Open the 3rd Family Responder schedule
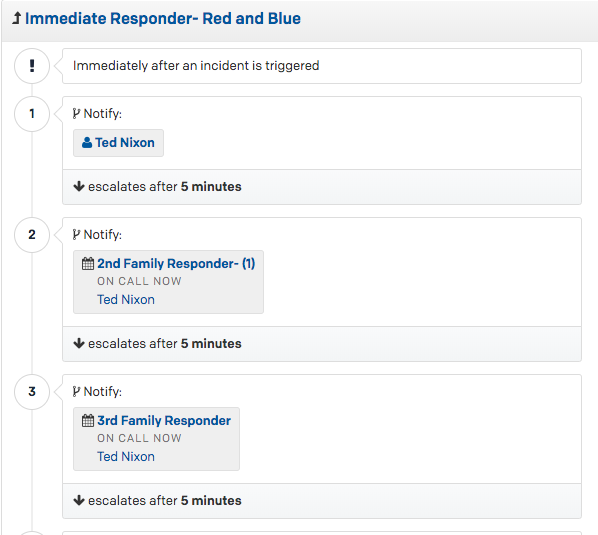Screen dimensions: 598x535 click(x=164, y=421)
